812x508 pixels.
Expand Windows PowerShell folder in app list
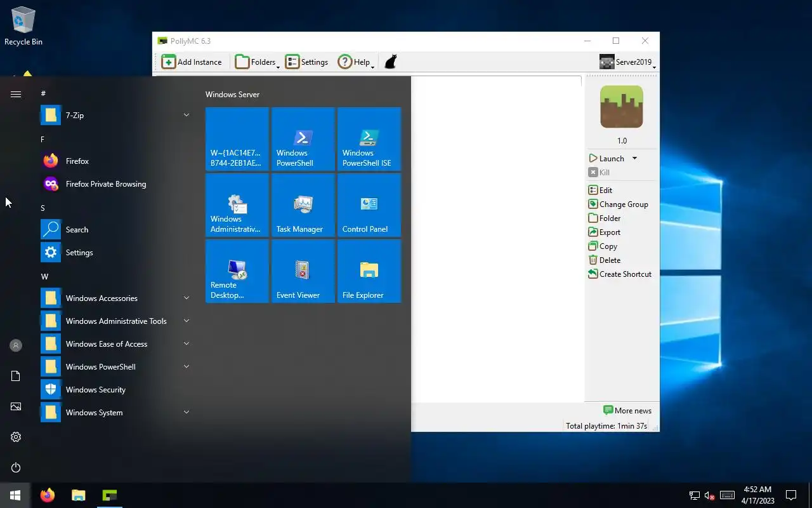(x=117, y=366)
